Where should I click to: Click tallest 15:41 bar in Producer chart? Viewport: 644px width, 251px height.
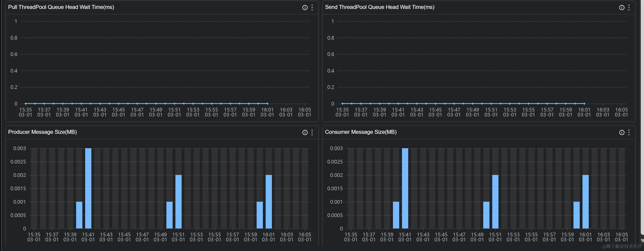tap(88, 188)
